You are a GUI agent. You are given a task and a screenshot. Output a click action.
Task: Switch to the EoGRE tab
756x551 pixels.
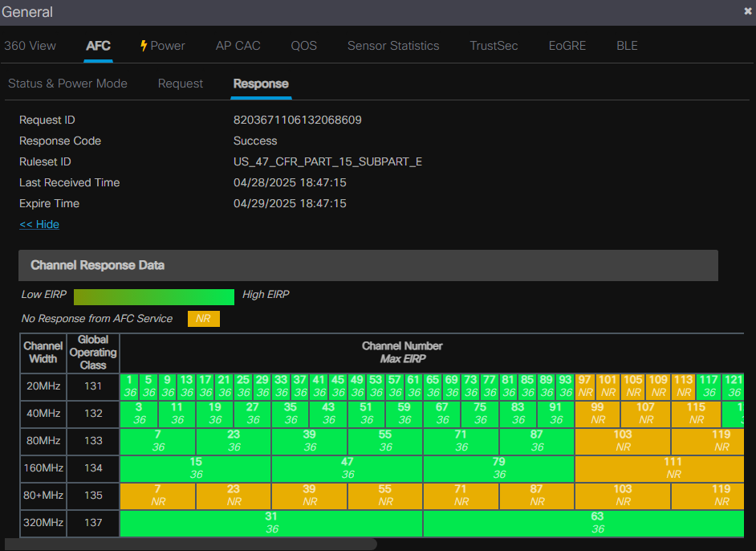pyautogui.click(x=567, y=46)
